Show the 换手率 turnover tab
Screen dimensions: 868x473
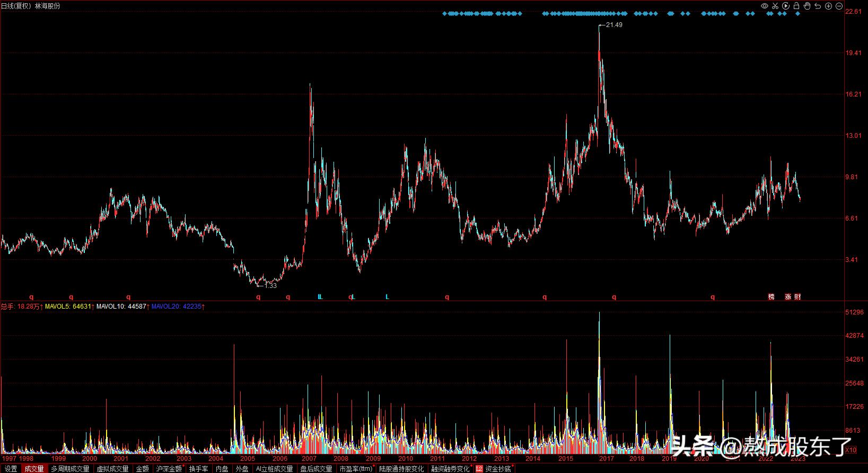[x=198, y=469]
